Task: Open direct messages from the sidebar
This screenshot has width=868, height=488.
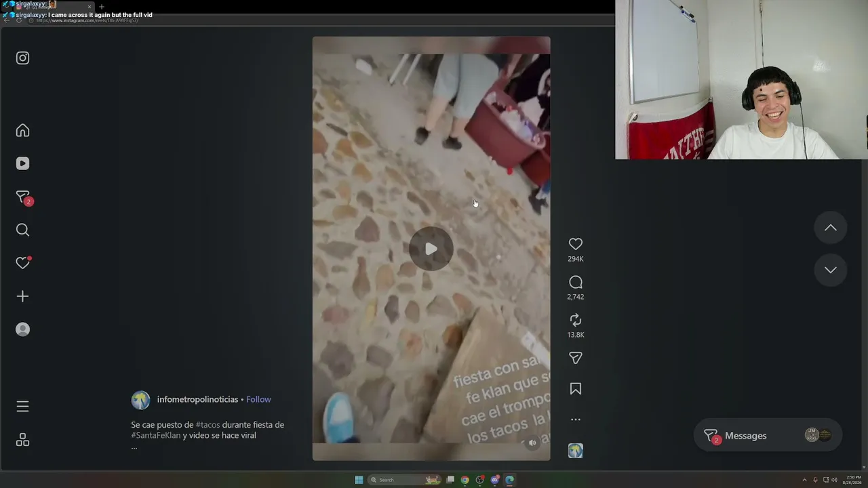Action: 24,197
